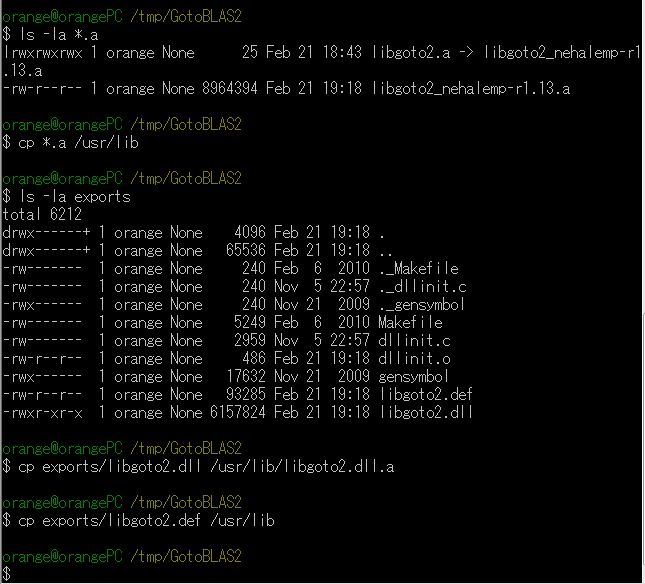This screenshot has width=645, height=584.
Task: Click the 'ls -la *.a' command text
Action: point(59,35)
